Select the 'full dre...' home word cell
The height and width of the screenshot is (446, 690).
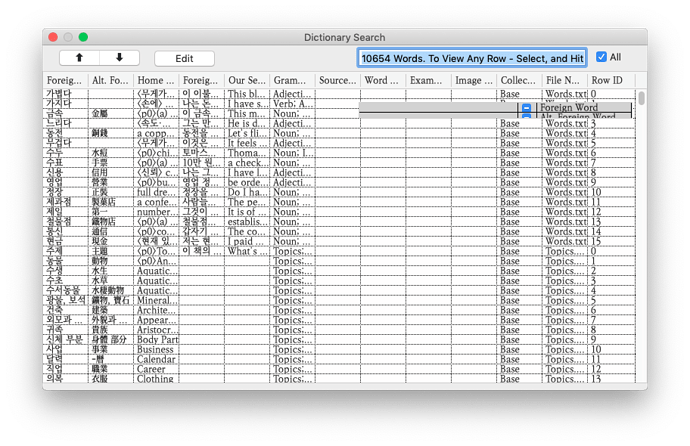pyautogui.click(x=156, y=192)
